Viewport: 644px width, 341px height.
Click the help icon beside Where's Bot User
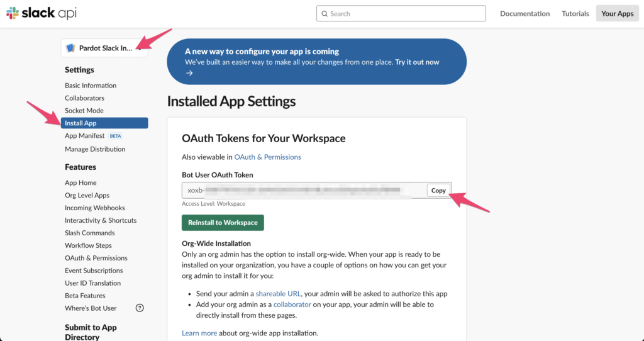click(x=140, y=308)
